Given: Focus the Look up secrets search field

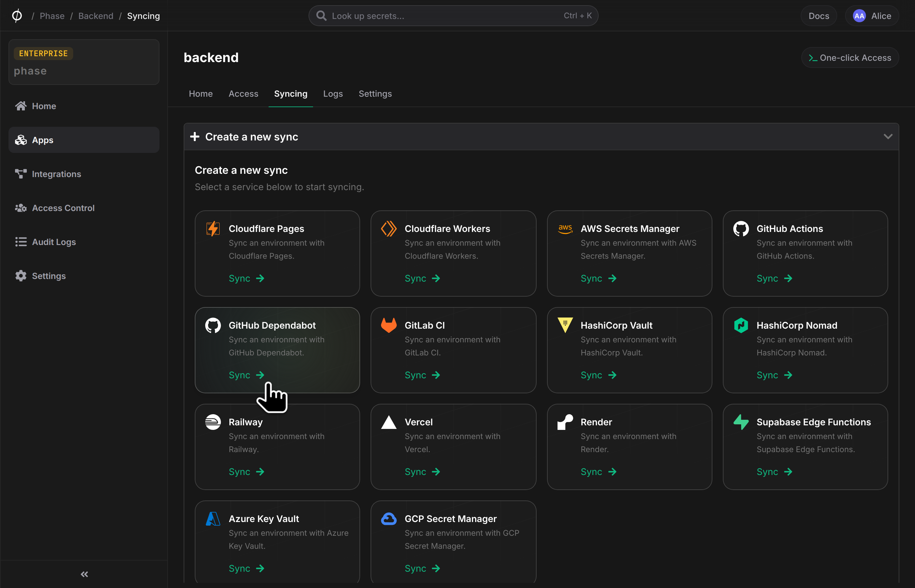Looking at the screenshot, I should pos(453,16).
